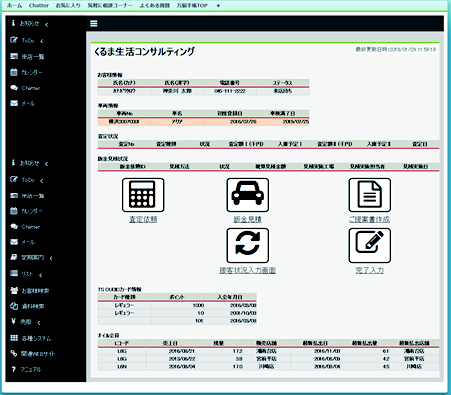Open マニュアル question mark item in sidebar
451x395 pixels.
26,369
